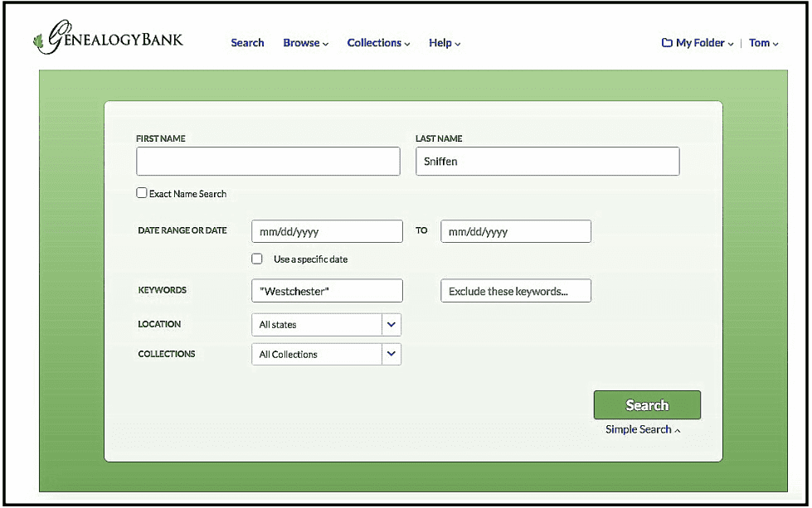Click the My Folder folder icon
812x508 pixels.
pyautogui.click(x=667, y=43)
